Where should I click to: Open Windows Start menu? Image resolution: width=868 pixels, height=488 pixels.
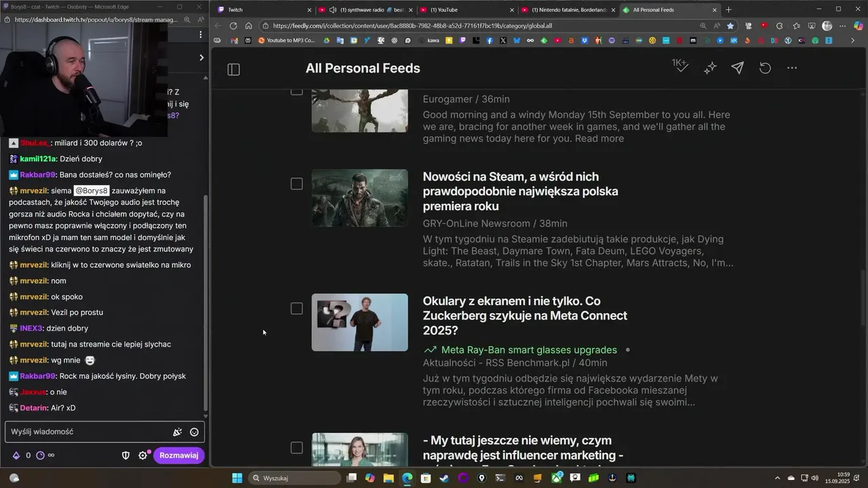tap(237, 478)
